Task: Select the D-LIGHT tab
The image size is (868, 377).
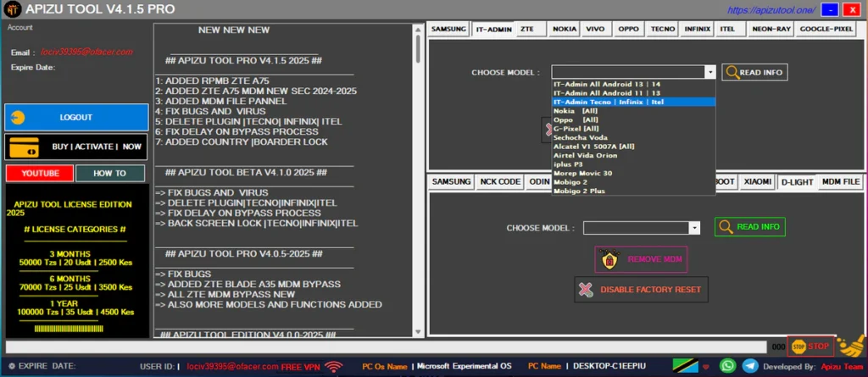Action: coord(797,182)
